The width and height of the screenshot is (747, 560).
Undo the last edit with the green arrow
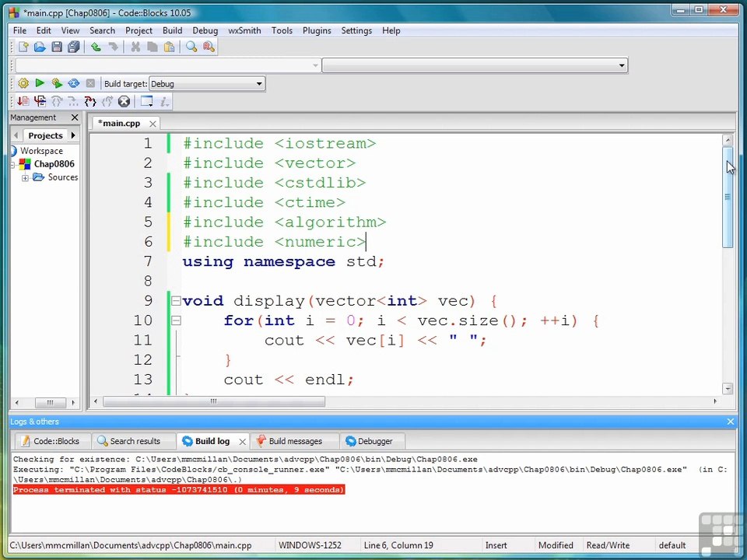pyautogui.click(x=96, y=47)
